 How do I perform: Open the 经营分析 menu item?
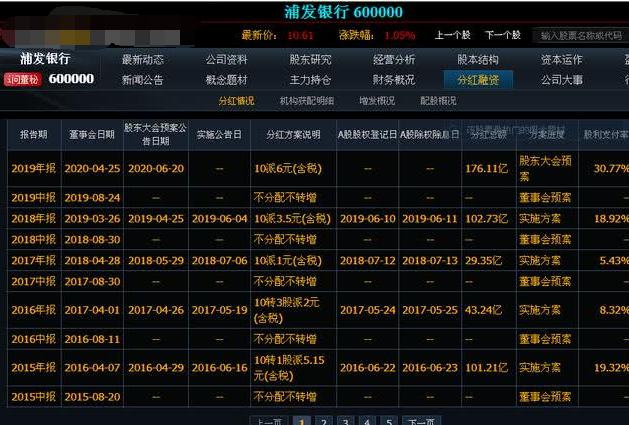click(394, 60)
